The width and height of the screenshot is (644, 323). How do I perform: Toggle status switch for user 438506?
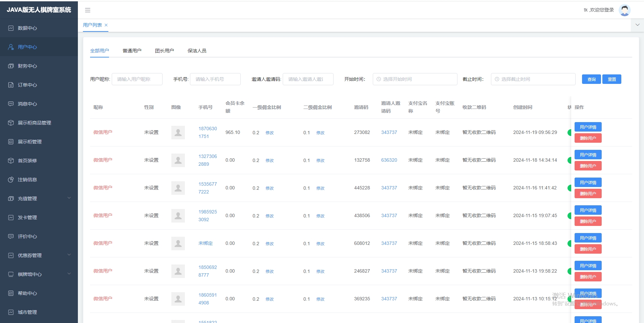click(570, 216)
